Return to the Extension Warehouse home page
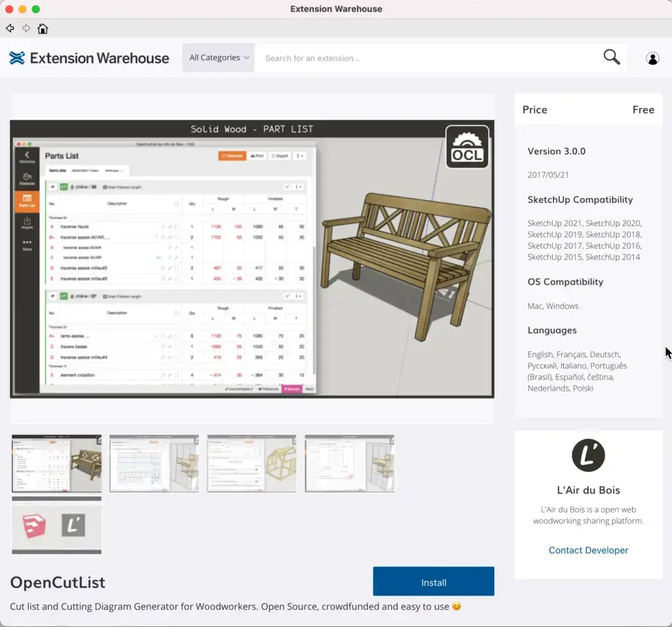 (43, 28)
